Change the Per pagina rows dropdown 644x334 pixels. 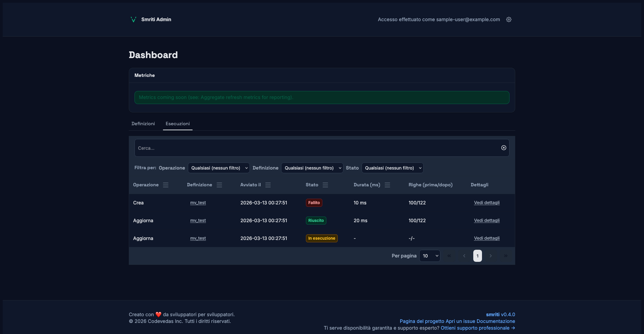click(x=430, y=256)
